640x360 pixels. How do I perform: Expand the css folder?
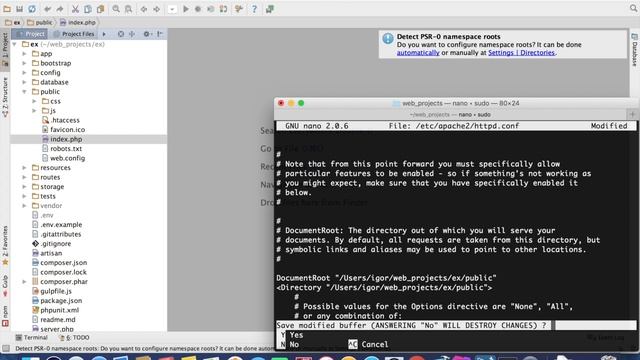[x=34, y=101]
